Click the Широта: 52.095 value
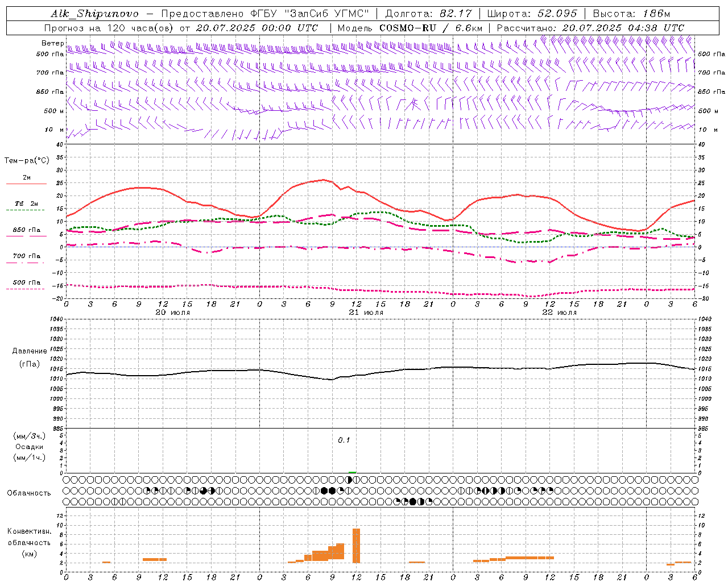The width and height of the screenshot is (728, 582). pyautogui.click(x=532, y=14)
